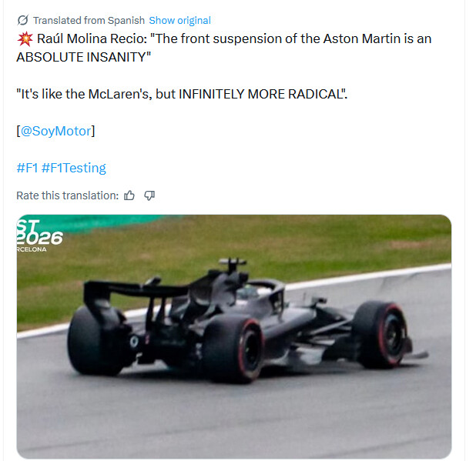Click the 2026 Barcelona watermark on the photo

[x=39, y=236]
